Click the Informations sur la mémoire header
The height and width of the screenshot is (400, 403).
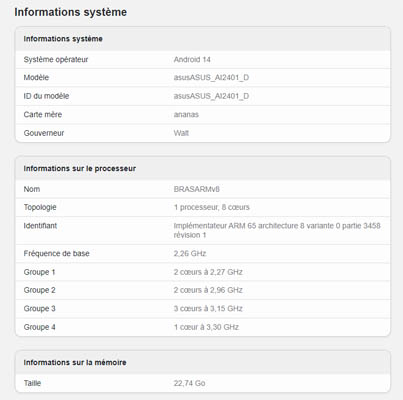(75, 363)
